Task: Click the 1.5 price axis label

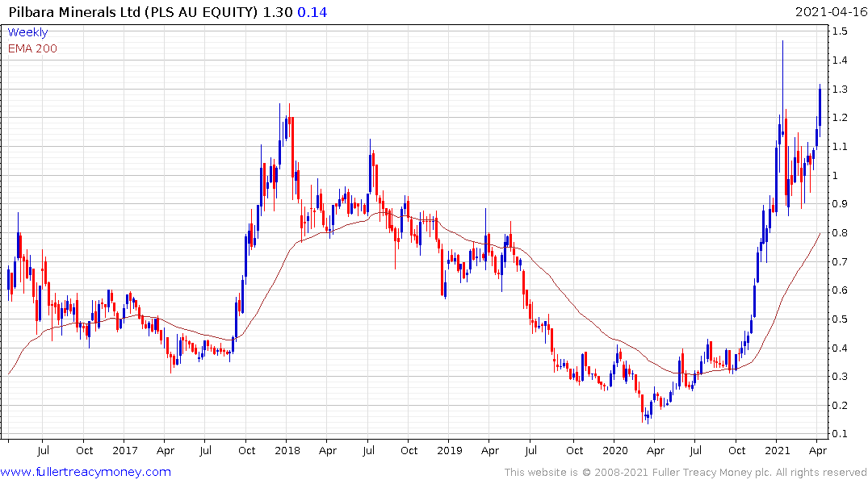Action: click(840, 31)
